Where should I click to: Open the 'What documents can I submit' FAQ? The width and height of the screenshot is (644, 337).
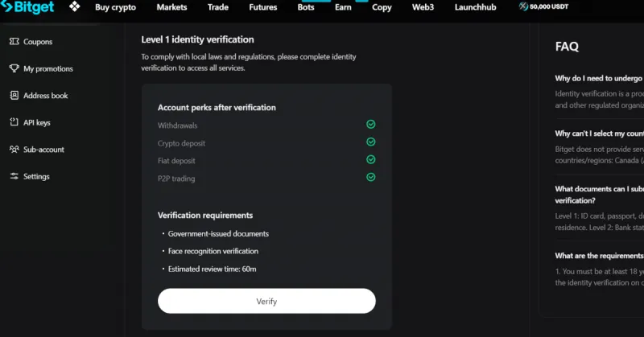pos(599,195)
